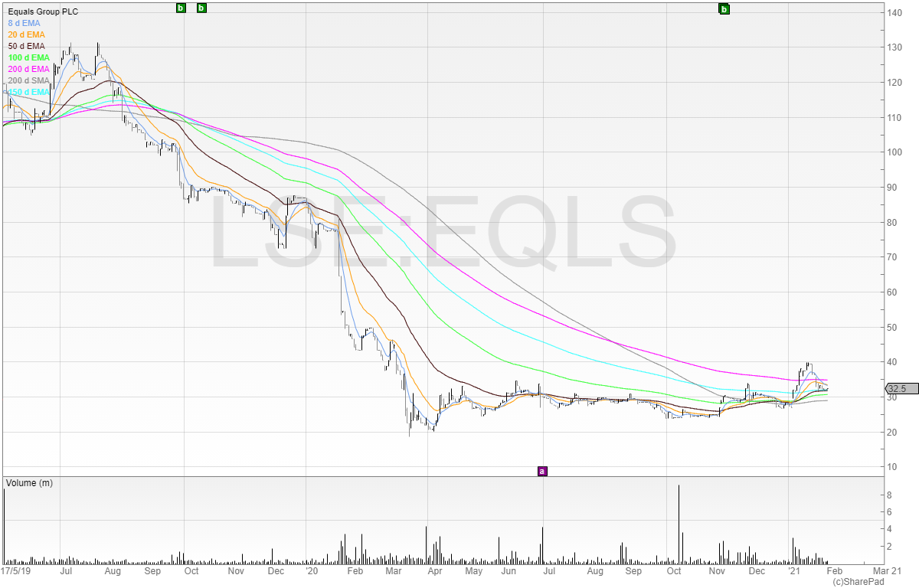The width and height of the screenshot is (919, 588).
Task: Click the 50 price axis label
Action: click(894, 327)
